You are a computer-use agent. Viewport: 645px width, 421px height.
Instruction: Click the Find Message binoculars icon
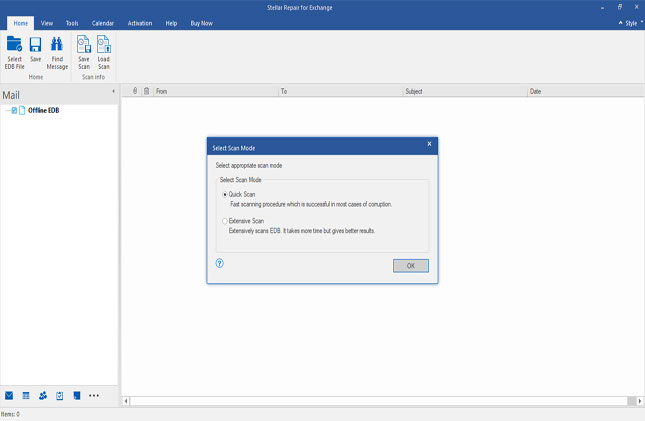(58, 44)
